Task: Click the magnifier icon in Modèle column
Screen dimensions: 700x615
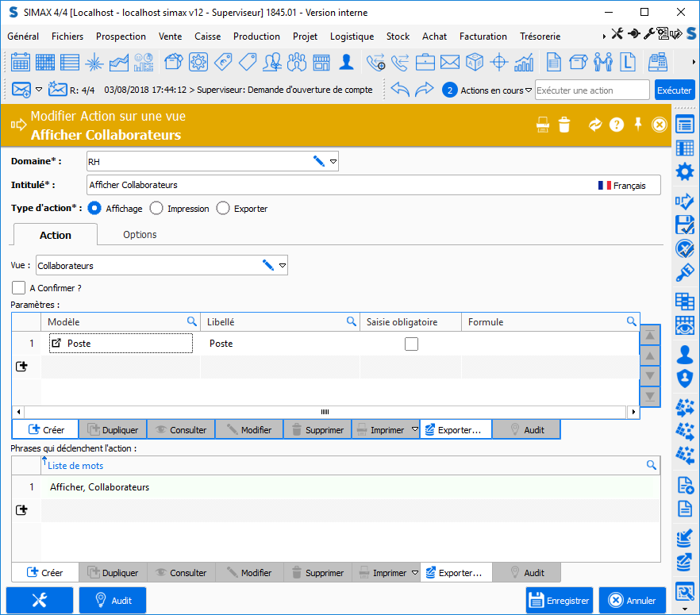Action: 191,321
